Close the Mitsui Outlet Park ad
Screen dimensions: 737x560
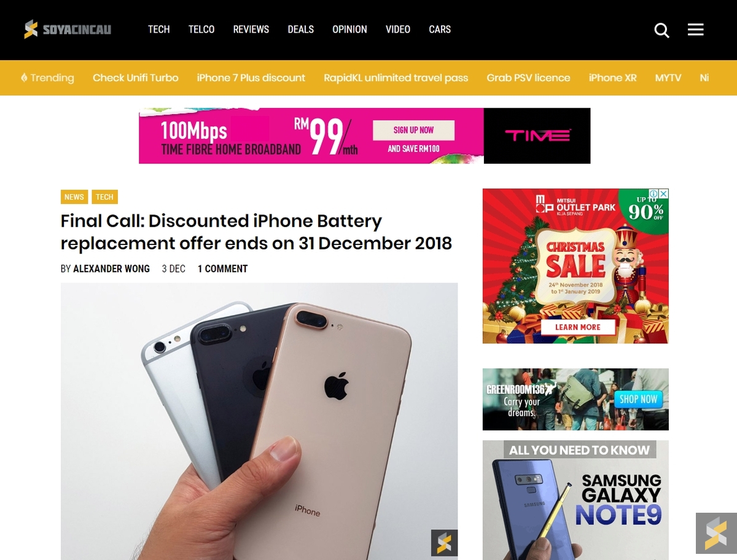663,193
